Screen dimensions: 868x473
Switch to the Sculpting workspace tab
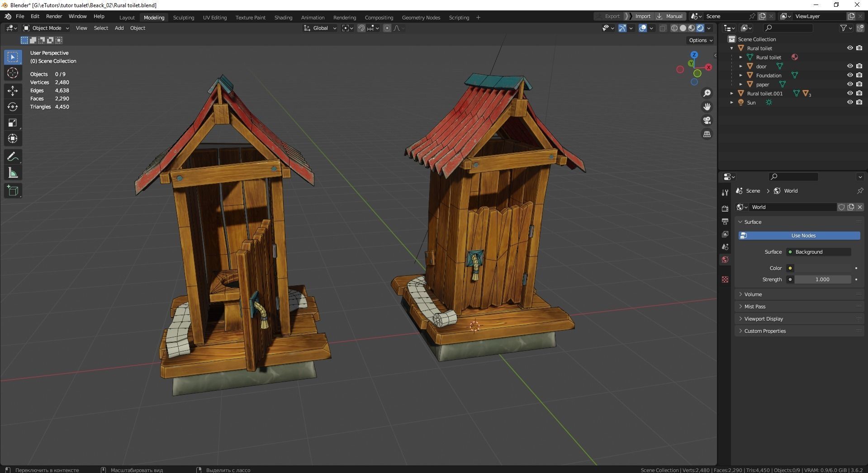(183, 18)
